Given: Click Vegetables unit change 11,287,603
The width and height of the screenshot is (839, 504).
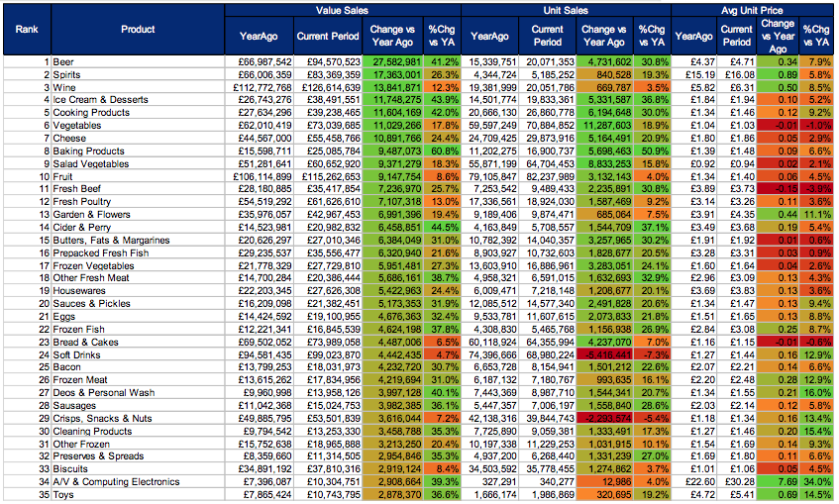Looking at the screenshot, I should coord(605,125).
